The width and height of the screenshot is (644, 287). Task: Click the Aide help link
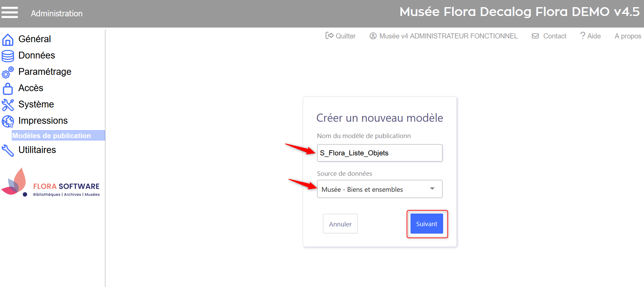coord(591,36)
